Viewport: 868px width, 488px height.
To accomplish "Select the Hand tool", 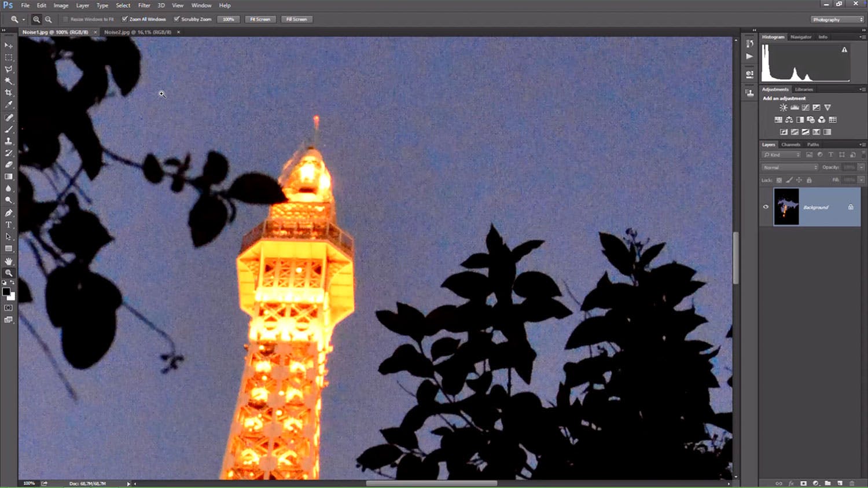I will [9, 261].
